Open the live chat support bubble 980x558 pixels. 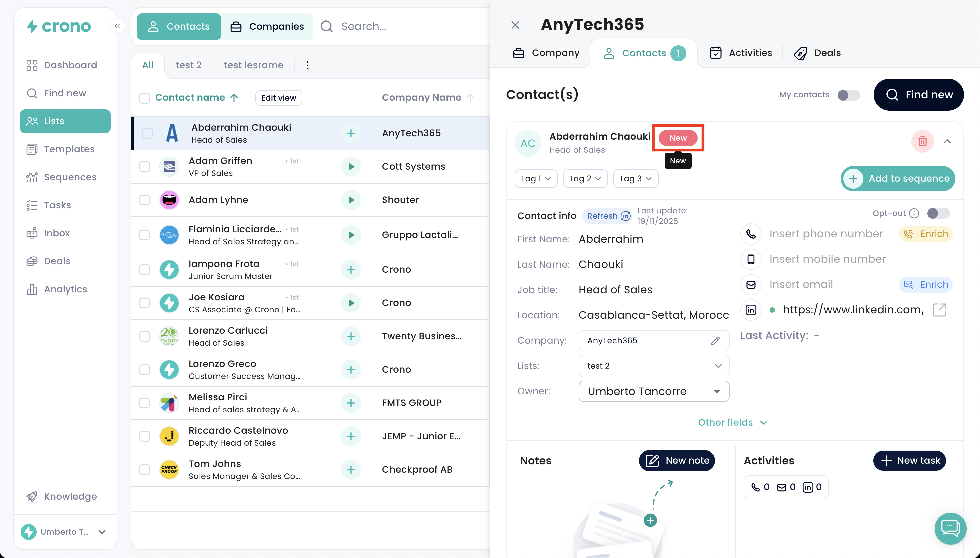(x=950, y=528)
